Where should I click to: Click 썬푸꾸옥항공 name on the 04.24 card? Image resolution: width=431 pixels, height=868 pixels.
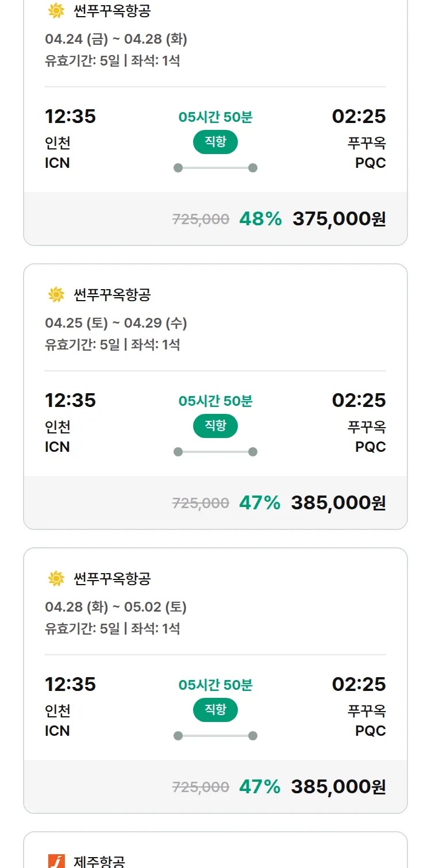point(112,10)
